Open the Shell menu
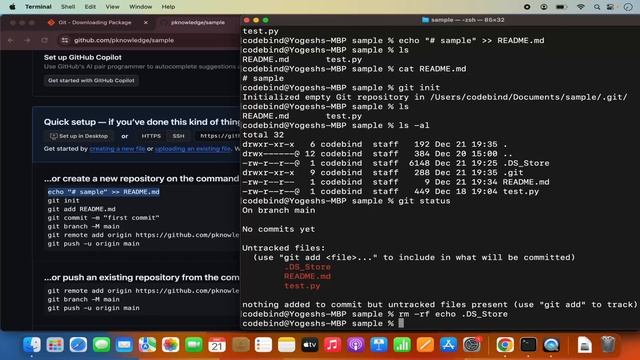Viewport: 640px width, 360px height. 68,7
